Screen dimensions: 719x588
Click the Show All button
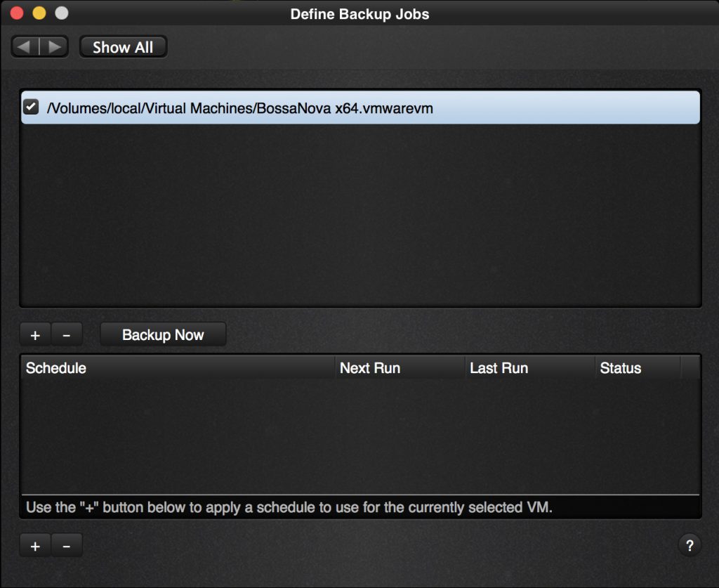pyautogui.click(x=123, y=46)
